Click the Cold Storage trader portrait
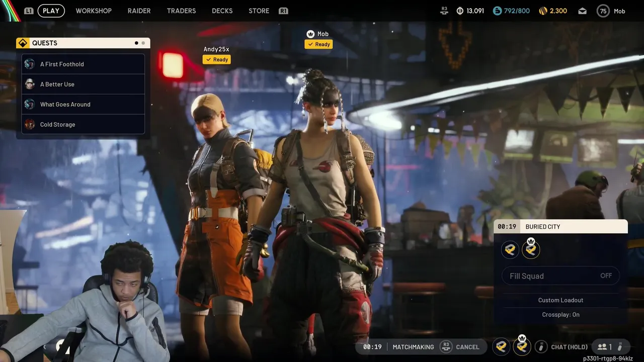Viewport: 644px width, 362px height. (x=30, y=124)
